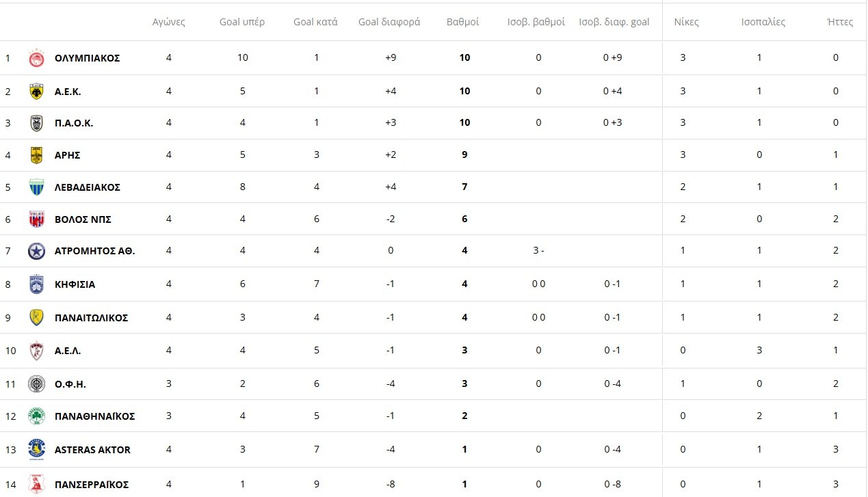Click the ΛΕΒΑΔΕΙΑΚΟΣ team crest
This screenshot has height=497, width=868.
point(36,187)
